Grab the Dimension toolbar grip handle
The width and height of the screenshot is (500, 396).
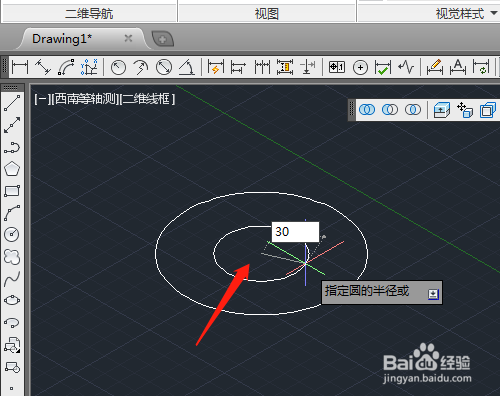click(x=4, y=67)
